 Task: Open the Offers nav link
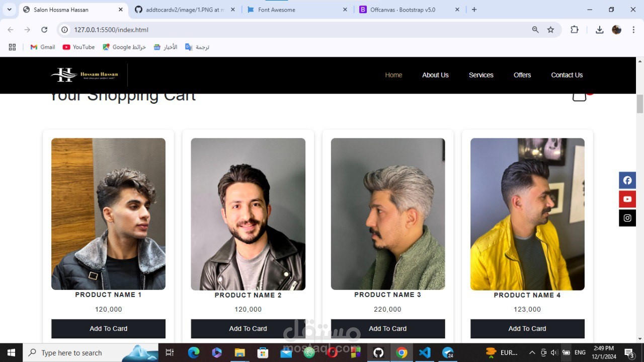click(522, 75)
